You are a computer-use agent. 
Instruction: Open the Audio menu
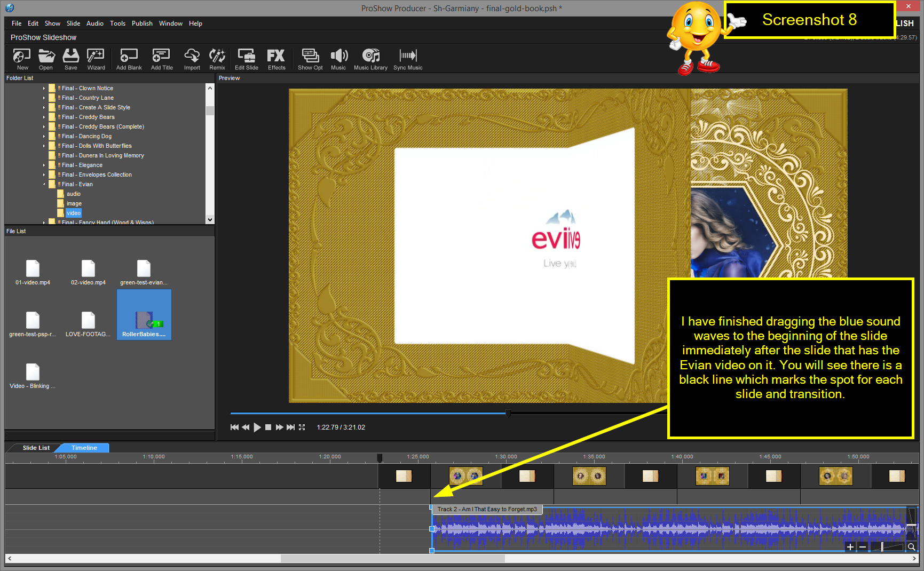click(x=95, y=23)
